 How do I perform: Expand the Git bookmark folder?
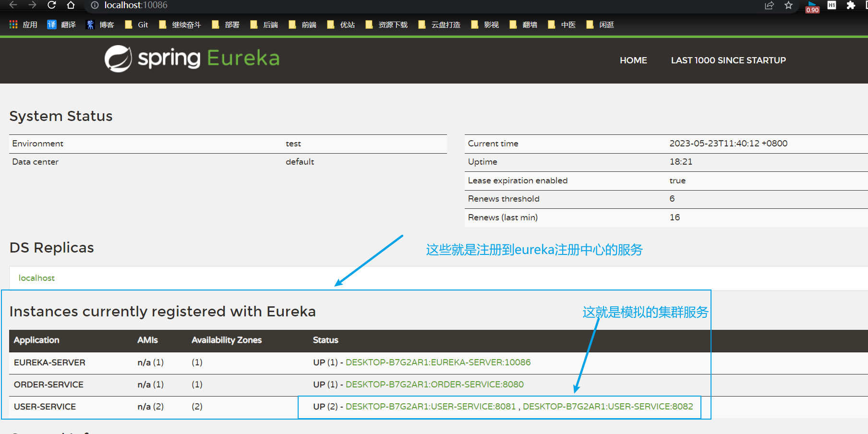click(136, 24)
